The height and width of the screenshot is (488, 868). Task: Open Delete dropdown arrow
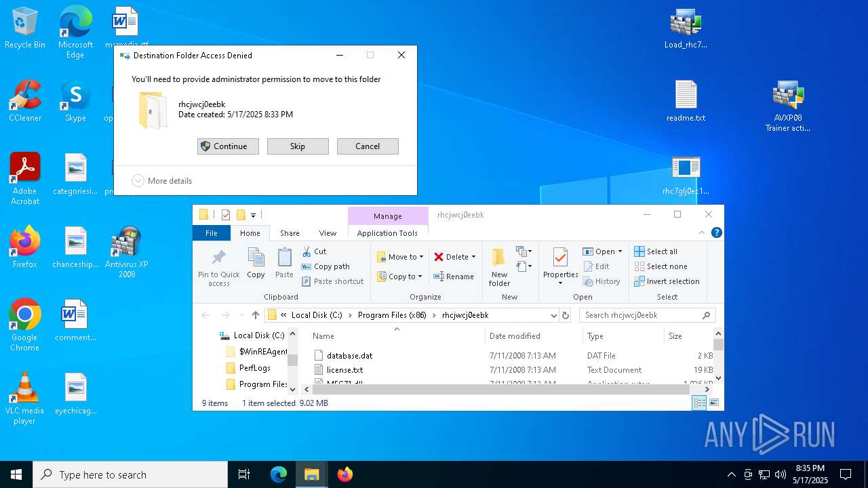[473, 257]
